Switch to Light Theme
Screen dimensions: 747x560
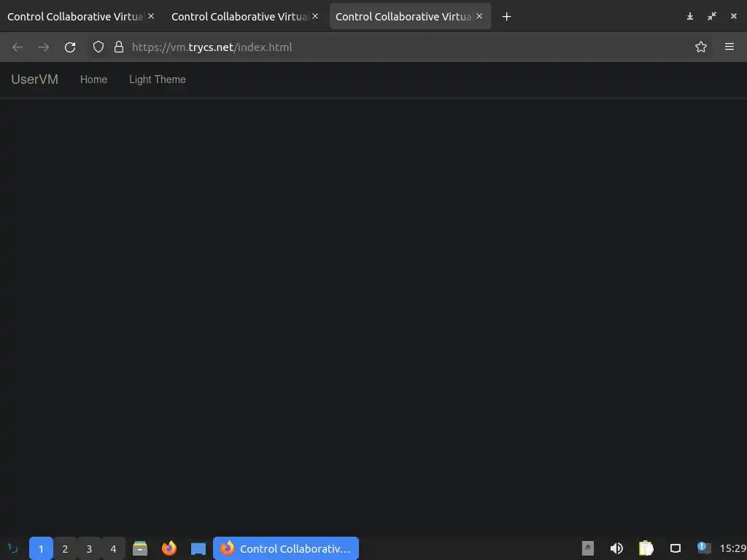point(158,79)
